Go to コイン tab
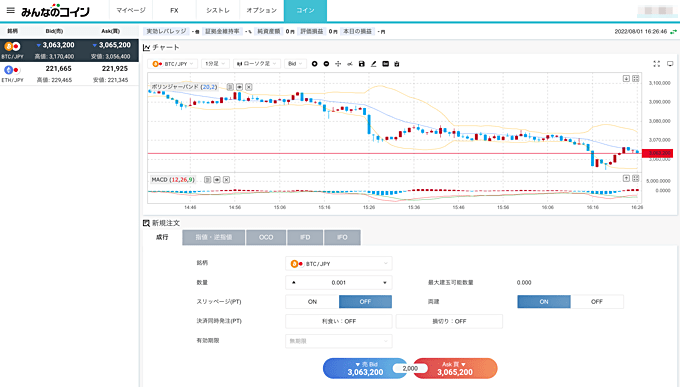The height and width of the screenshot is (387, 680). click(x=305, y=10)
